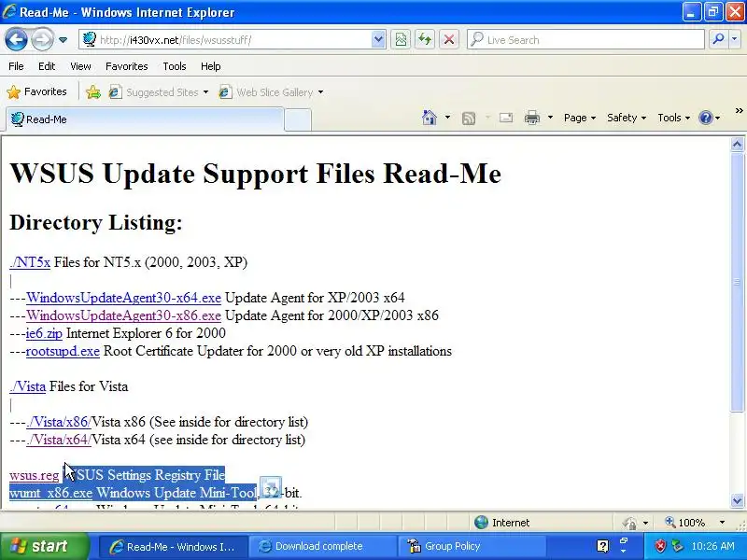Click the Internet security zone indicator
This screenshot has width=747, height=560.
pos(501,523)
